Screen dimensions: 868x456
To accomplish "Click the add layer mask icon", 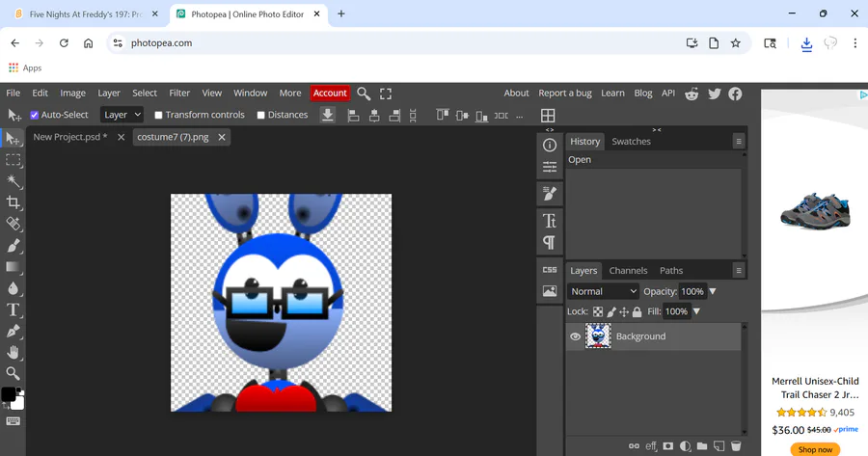I will point(668,446).
